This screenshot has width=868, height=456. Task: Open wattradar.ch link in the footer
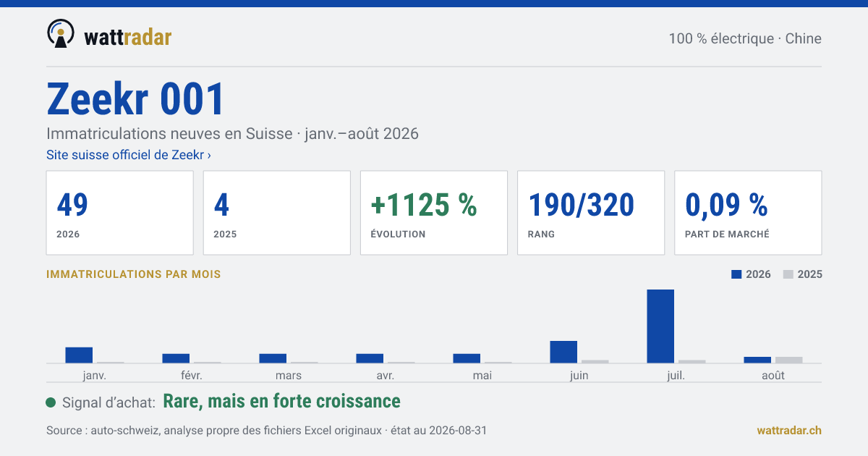click(789, 430)
